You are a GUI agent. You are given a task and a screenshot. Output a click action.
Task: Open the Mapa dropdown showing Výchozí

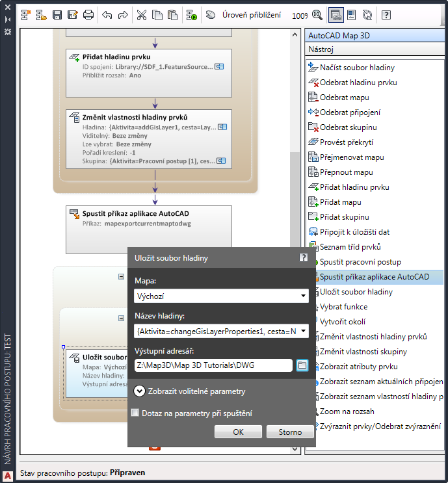pyautogui.click(x=221, y=296)
